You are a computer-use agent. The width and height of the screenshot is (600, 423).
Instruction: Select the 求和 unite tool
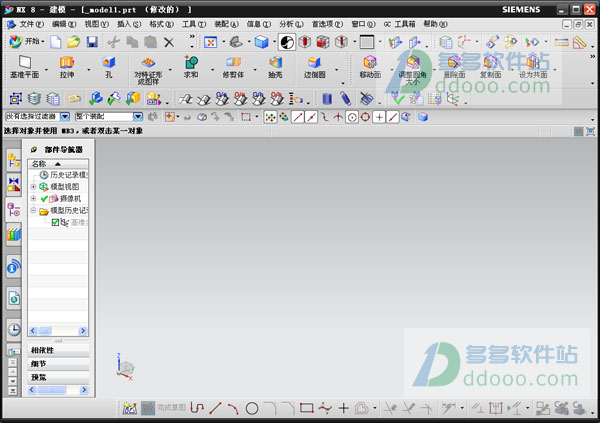(x=191, y=66)
